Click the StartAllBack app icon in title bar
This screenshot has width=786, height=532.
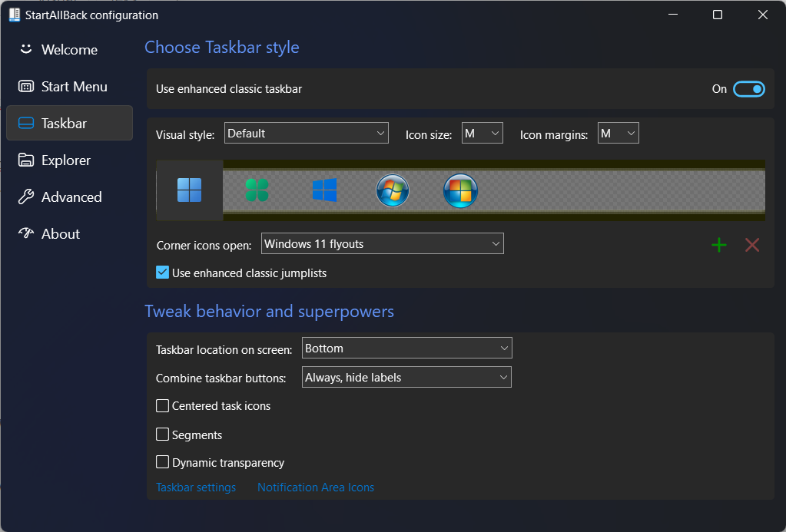click(x=14, y=15)
